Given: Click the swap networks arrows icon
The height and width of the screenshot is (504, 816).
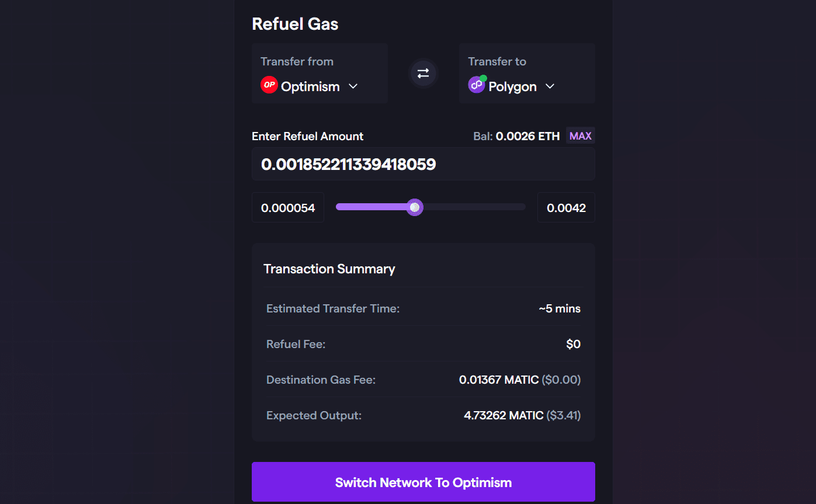Looking at the screenshot, I should coord(423,74).
